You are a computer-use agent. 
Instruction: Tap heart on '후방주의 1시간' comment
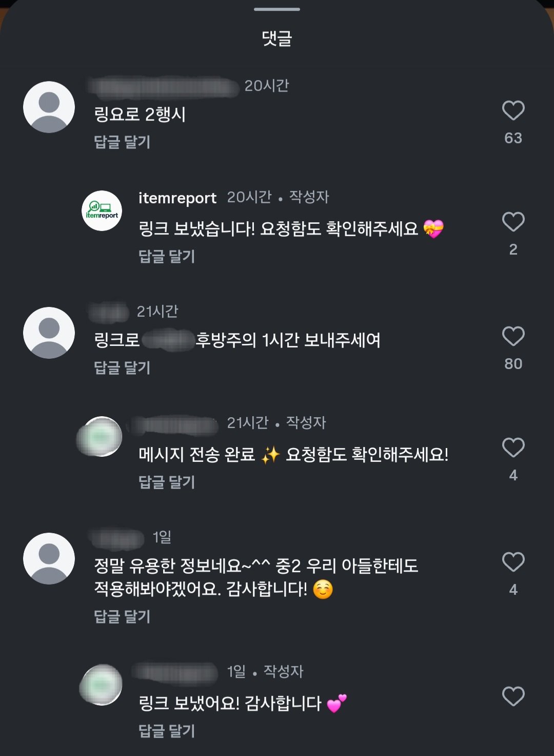(513, 337)
